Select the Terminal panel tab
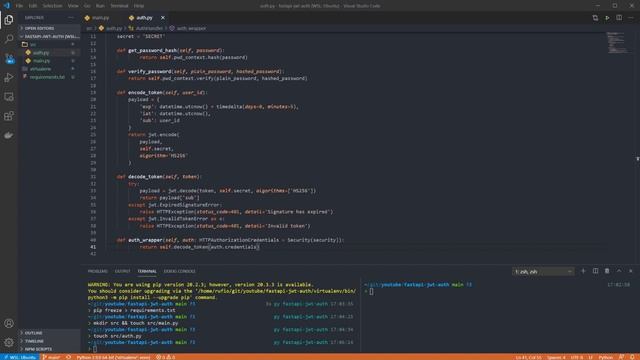640x360 pixels. (x=147, y=271)
